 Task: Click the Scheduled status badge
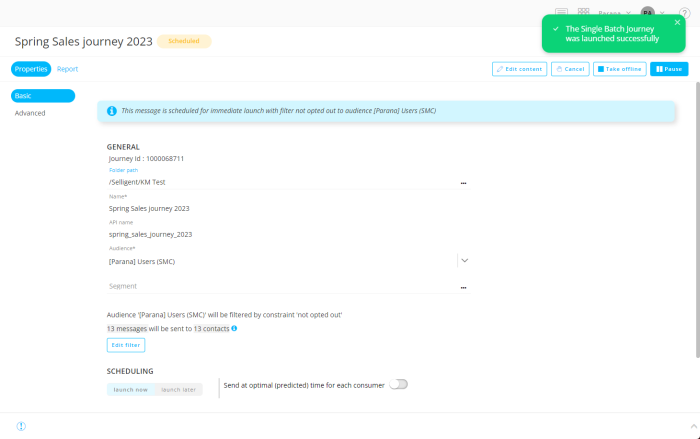(184, 41)
